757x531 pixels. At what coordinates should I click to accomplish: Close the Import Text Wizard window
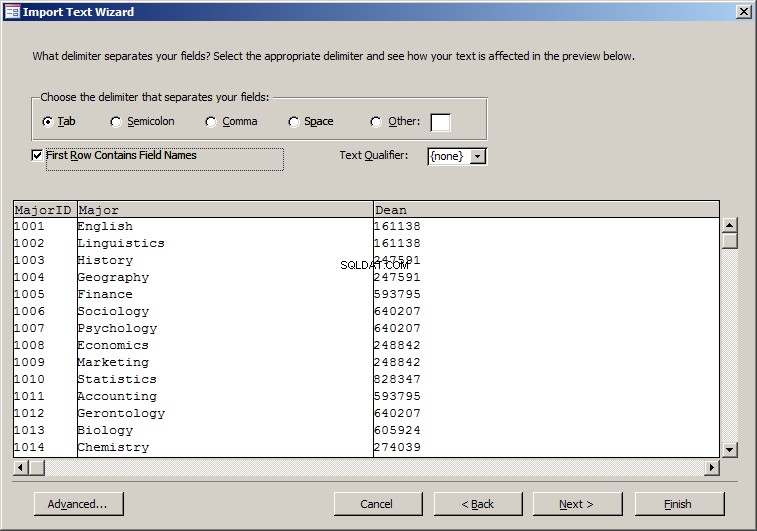tap(743, 12)
